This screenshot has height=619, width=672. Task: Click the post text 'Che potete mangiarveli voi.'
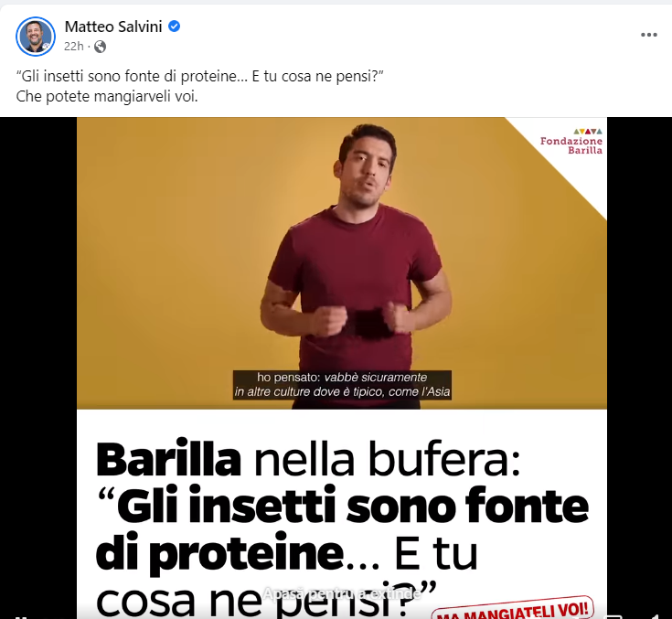tap(107, 96)
